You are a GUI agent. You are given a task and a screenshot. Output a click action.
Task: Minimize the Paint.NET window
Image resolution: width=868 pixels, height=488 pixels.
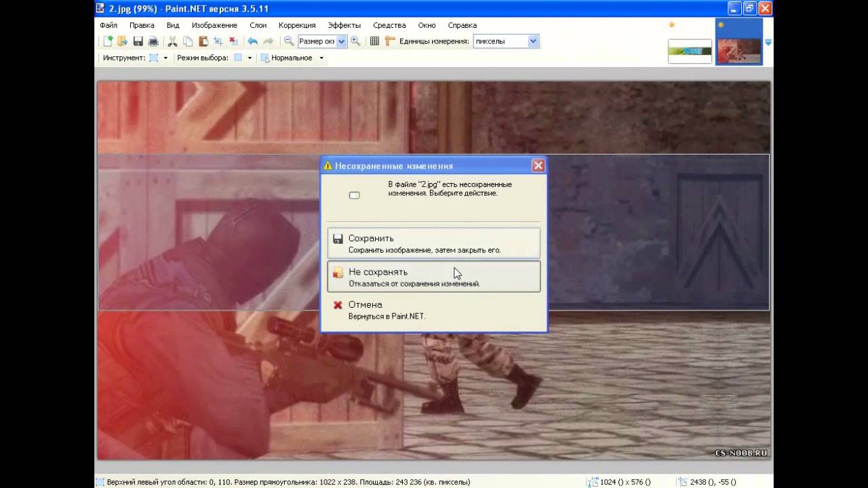(735, 8)
